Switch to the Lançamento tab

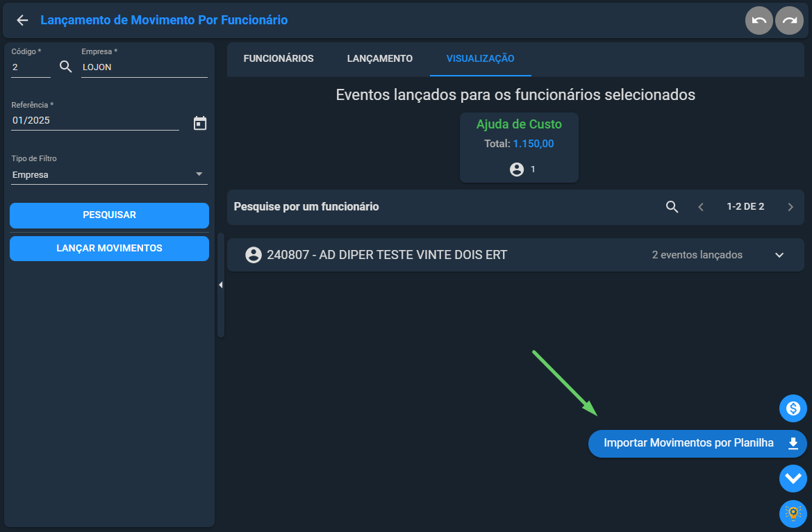[380, 58]
